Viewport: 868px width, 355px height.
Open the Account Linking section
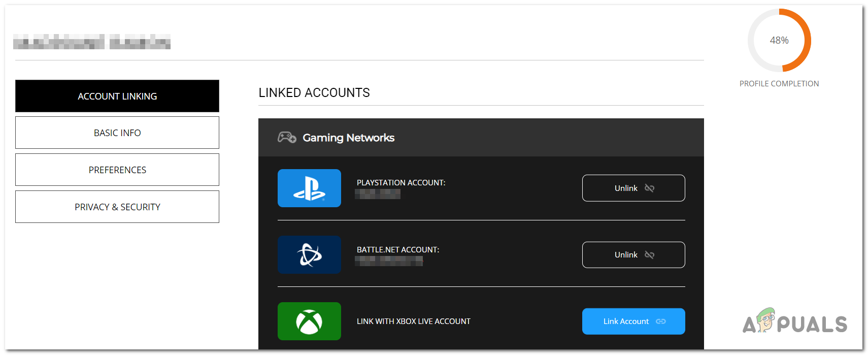pos(117,96)
